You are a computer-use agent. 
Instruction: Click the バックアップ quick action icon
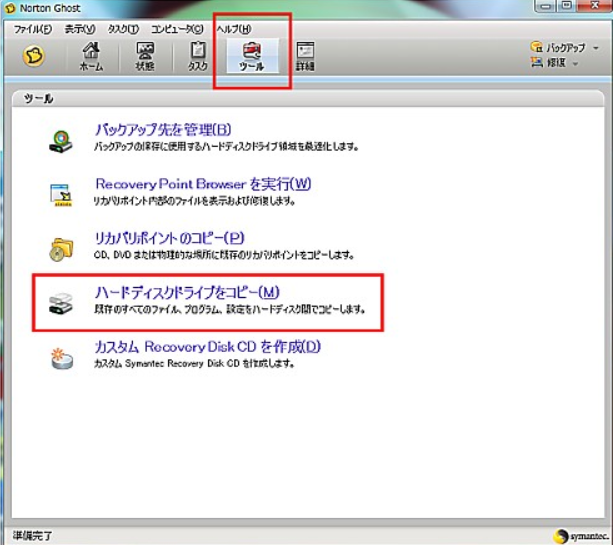[x=536, y=47]
